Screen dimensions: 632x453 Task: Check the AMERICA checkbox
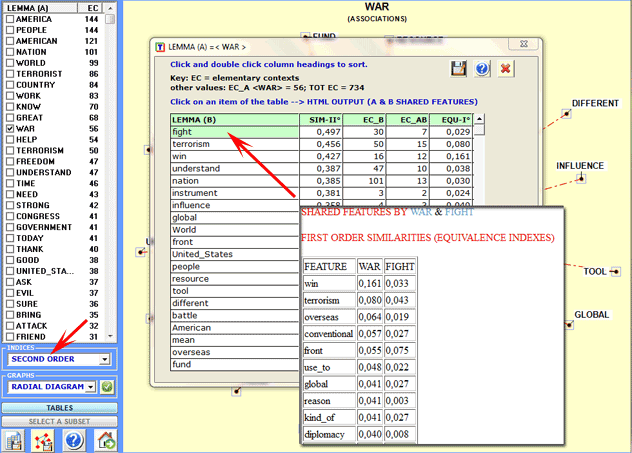10,19
